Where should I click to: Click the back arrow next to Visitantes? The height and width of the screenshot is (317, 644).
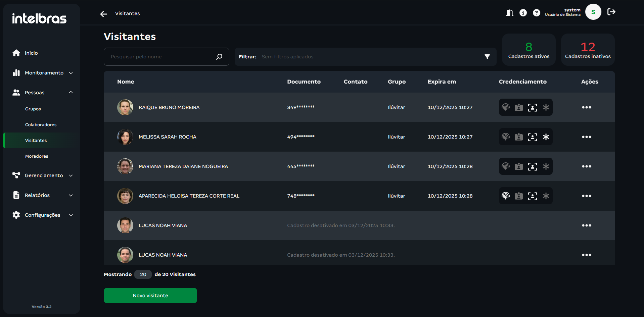point(104,14)
